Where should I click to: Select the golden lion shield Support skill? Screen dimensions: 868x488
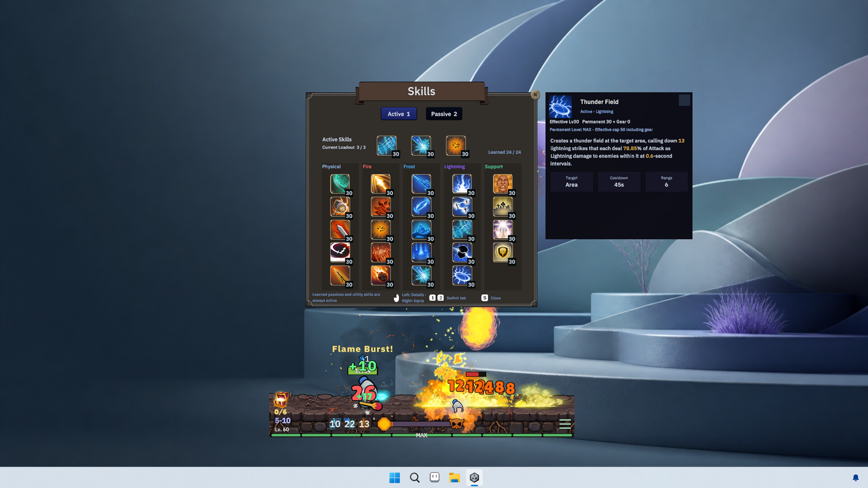[502, 252]
